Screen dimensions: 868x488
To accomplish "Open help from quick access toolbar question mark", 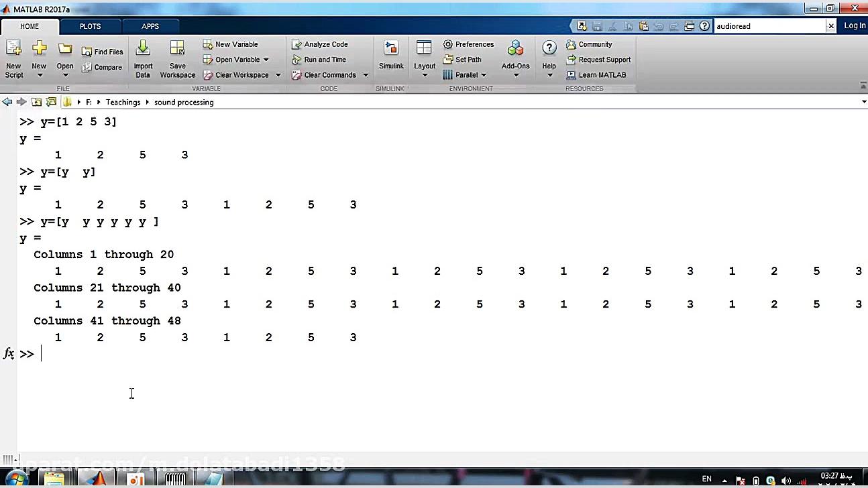I will (x=704, y=26).
